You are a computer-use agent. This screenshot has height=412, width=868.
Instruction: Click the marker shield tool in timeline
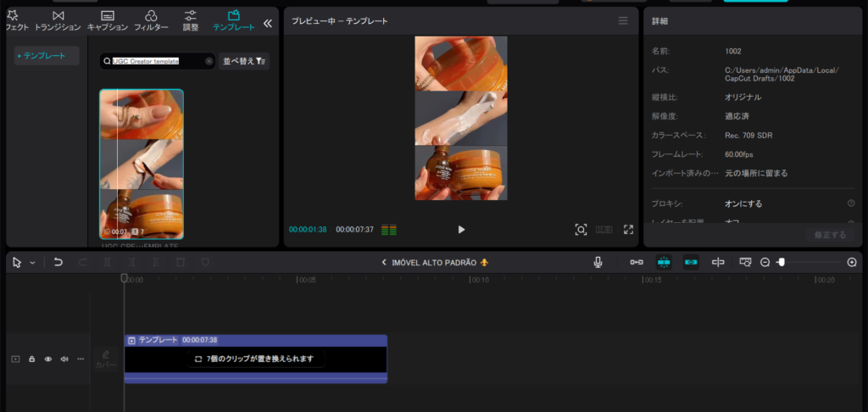tap(205, 263)
